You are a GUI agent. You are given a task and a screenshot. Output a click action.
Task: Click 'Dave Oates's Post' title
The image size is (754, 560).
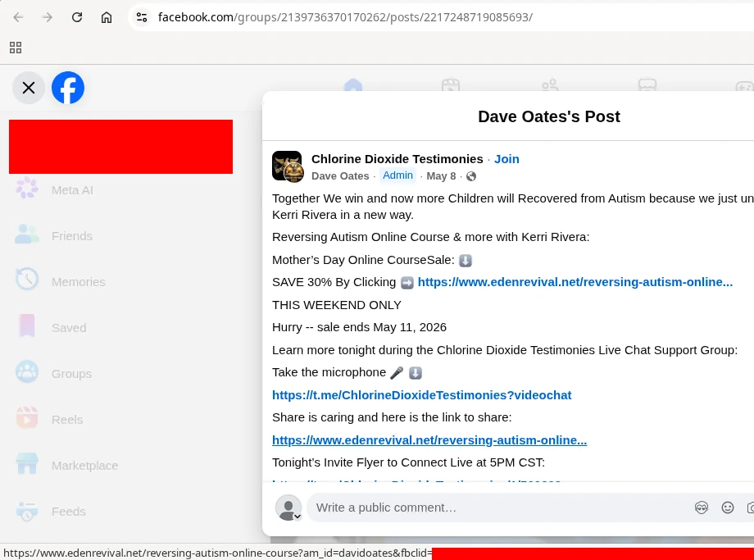click(x=548, y=116)
